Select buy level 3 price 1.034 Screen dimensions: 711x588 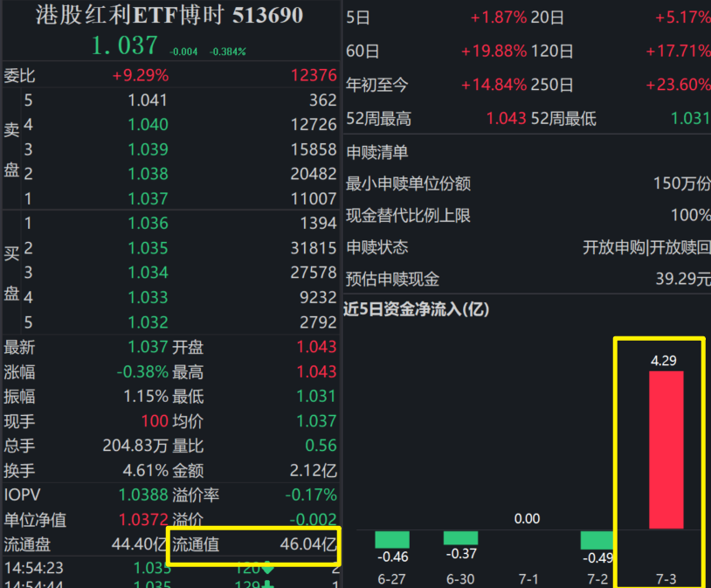click(148, 273)
